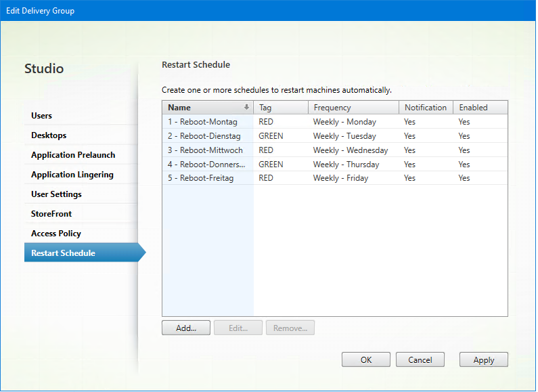The height and width of the screenshot is (392, 538).
Task: Open the Users settings page
Action: pos(42,116)
